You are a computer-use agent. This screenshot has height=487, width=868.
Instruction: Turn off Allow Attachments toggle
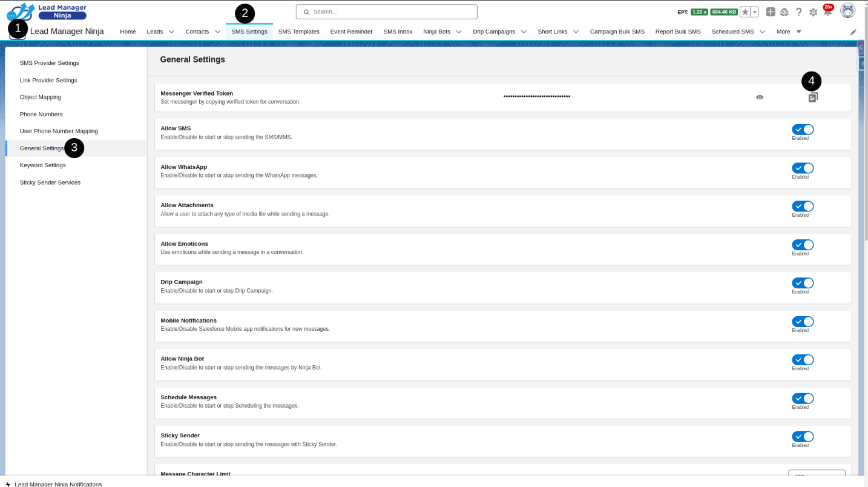803,206
